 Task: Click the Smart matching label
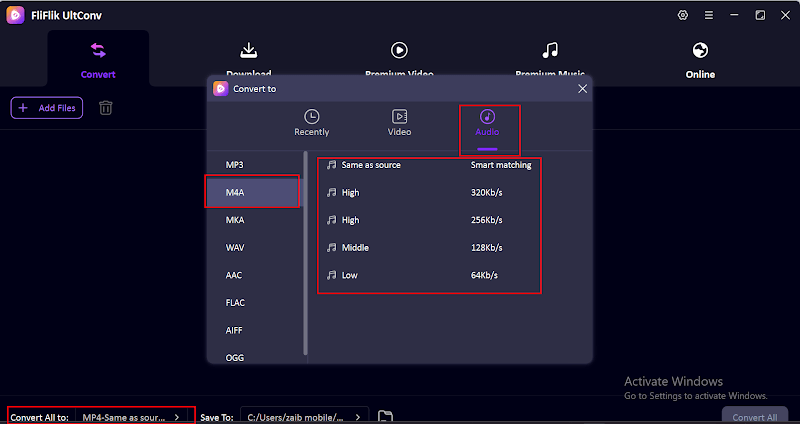pyautogui.click(x=501, y=165)
